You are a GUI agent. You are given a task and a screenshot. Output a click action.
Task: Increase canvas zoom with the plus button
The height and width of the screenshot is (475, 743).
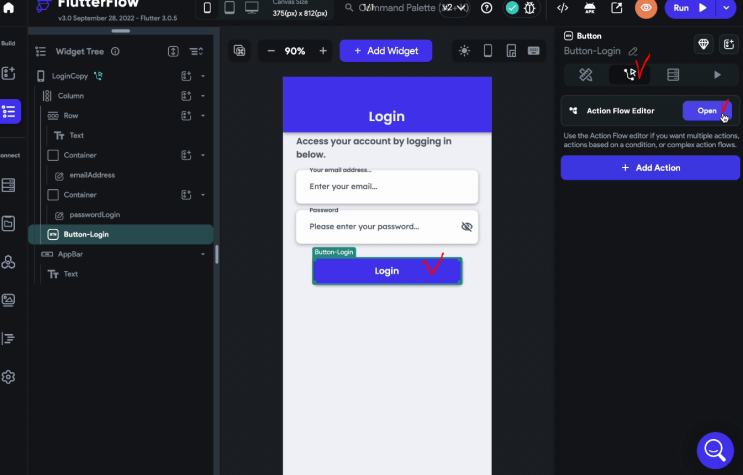[x=323, y=51]
